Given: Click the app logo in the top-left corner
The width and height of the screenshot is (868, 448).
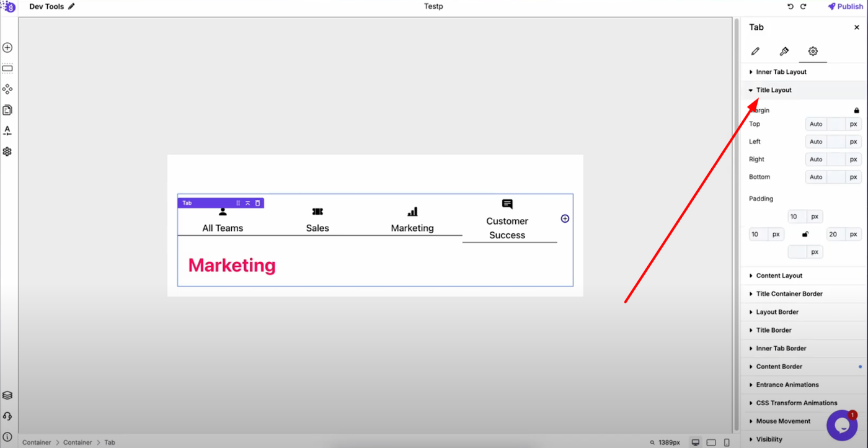Looking at the screenshot, I should click(x=7, y=6).
